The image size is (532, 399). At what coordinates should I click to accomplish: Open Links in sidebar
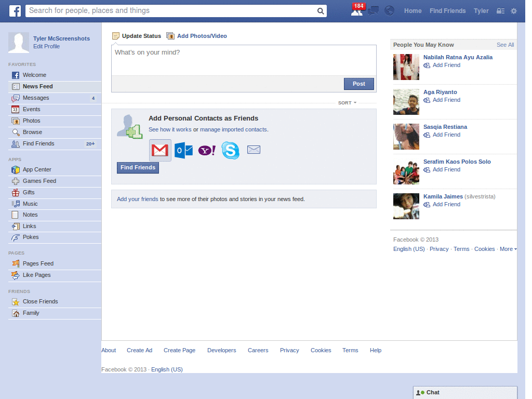[55, 227]
